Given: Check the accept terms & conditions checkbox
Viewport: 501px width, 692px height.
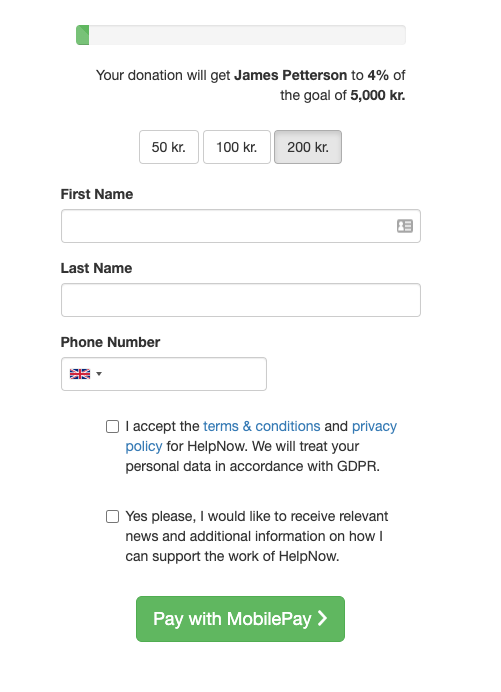Looking at the screenshot, I should [113, 426].
